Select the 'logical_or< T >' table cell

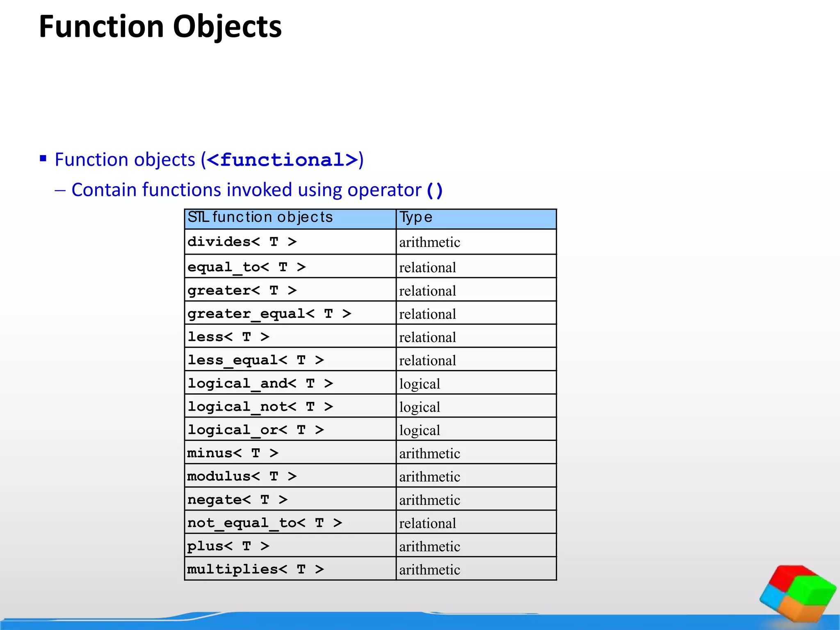click(x=290, y=429)
